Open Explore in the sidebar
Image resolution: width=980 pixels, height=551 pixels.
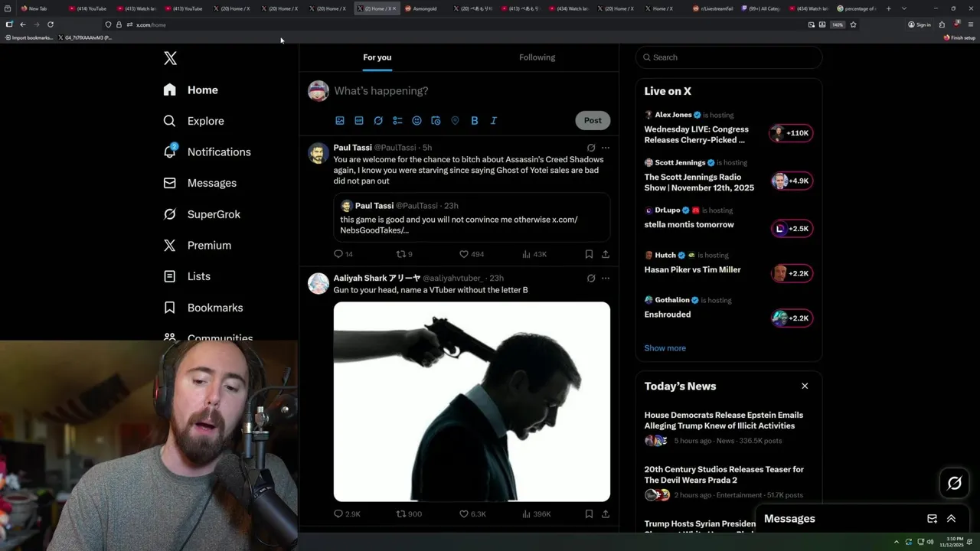[194, 121]
